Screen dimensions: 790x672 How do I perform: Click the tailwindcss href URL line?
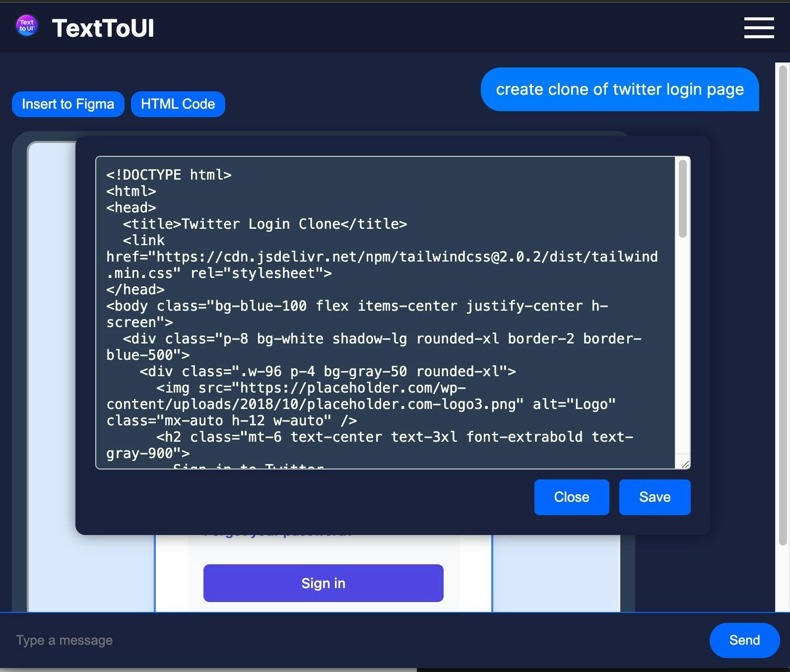point(382,257)
